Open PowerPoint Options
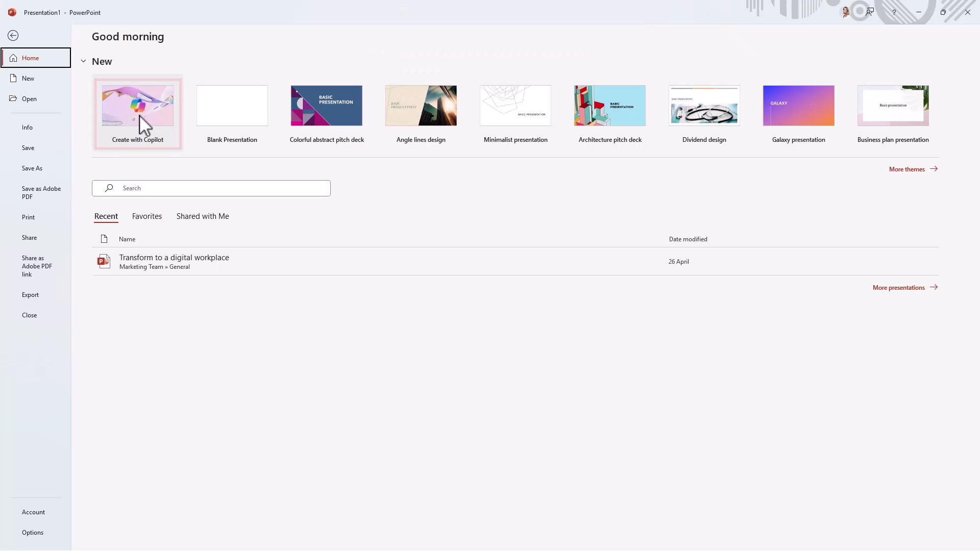 33,533
